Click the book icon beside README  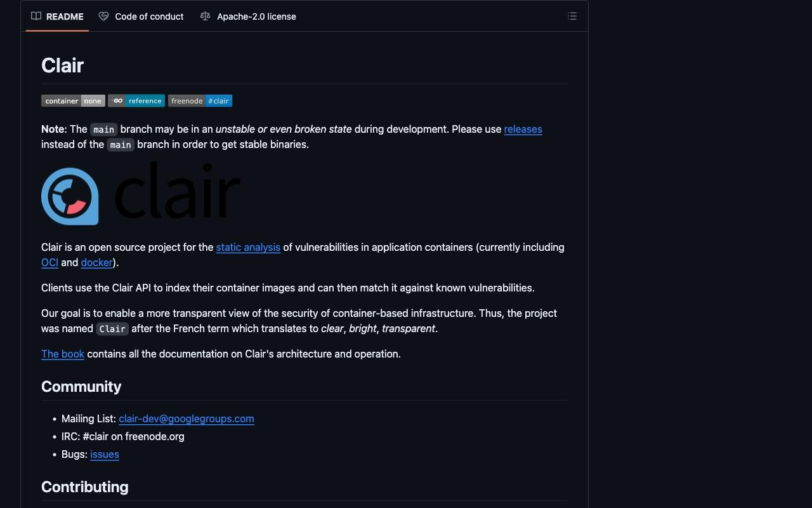(x=36, y=17)
